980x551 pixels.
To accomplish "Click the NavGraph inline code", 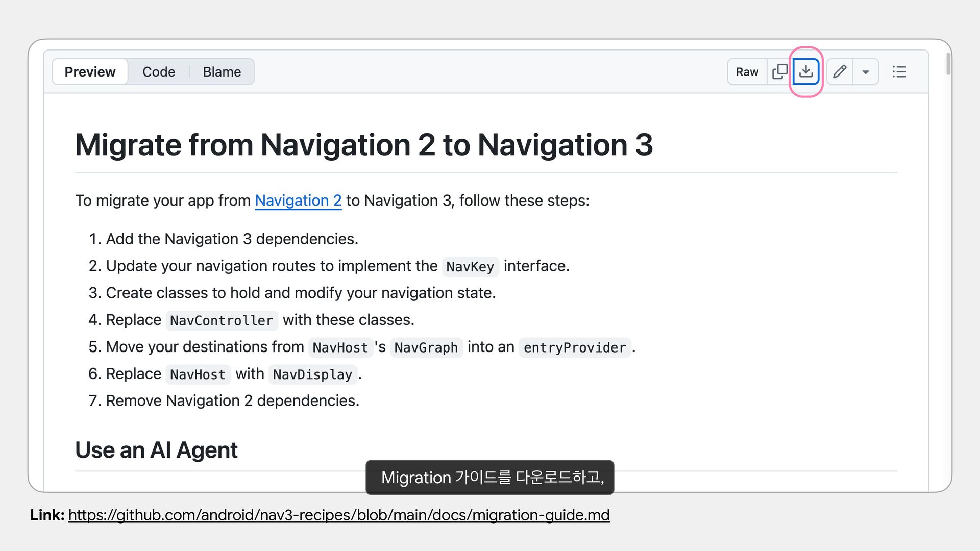I will pos(426,348).
